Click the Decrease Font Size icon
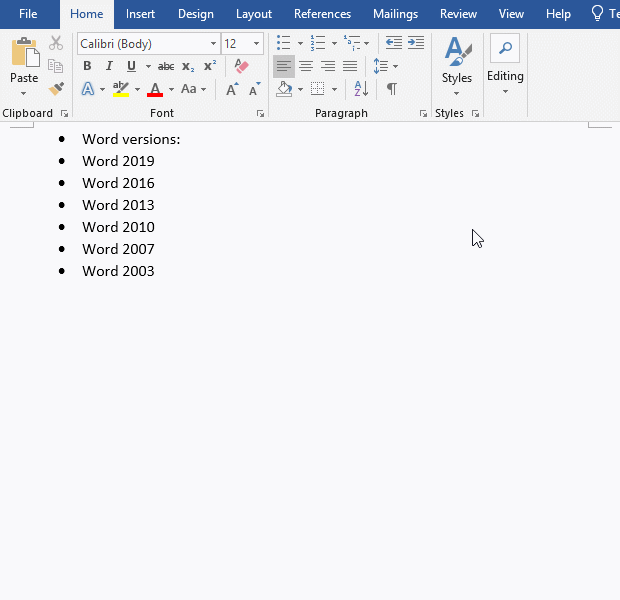The height and width of the screenshot is (600, 620). (255, 89)
